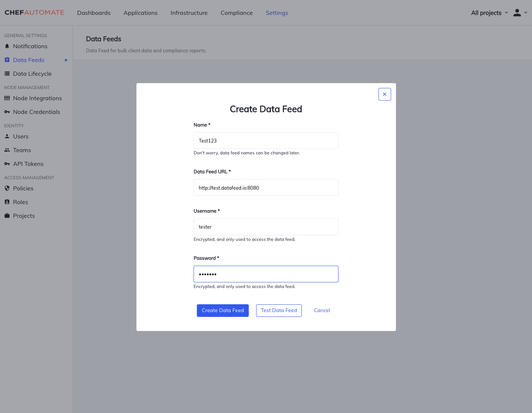
Task: Click the Node Integrations icon in sidebar
Action: click(7, 98)
